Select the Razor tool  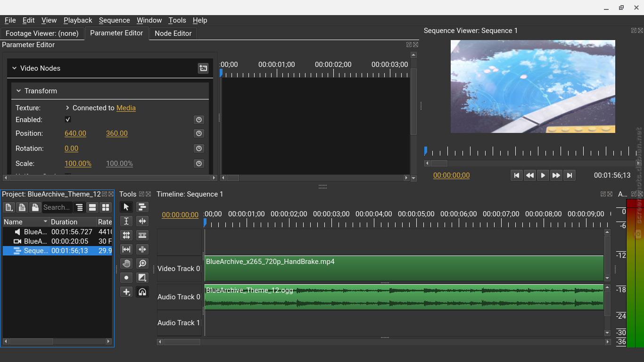point(142,235)
